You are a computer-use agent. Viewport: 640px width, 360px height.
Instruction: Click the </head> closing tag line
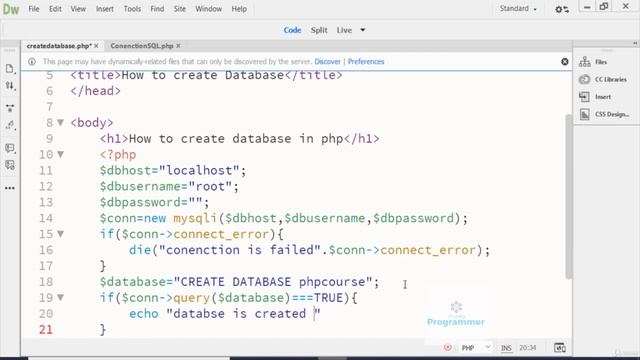coord(96,91)
